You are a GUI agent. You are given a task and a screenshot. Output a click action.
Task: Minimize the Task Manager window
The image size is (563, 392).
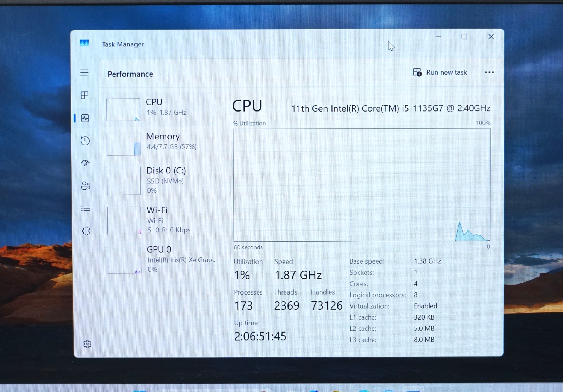pyautogui.click(x=438, y=37)
